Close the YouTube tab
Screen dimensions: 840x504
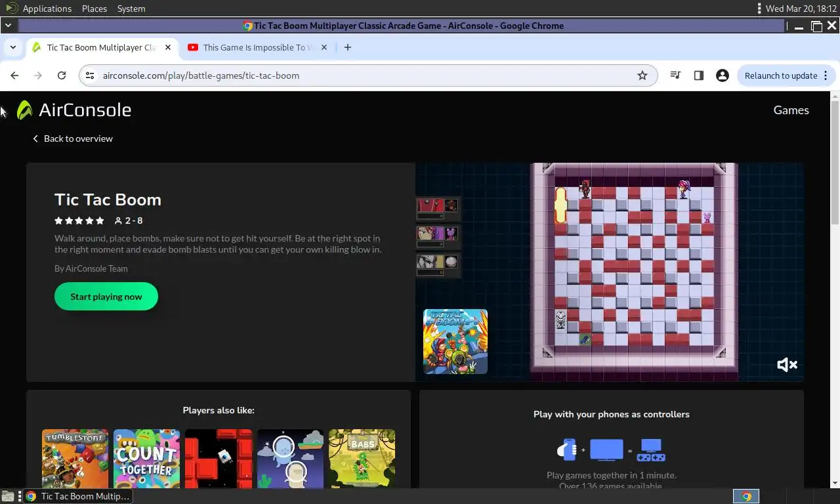pos(324,47)
